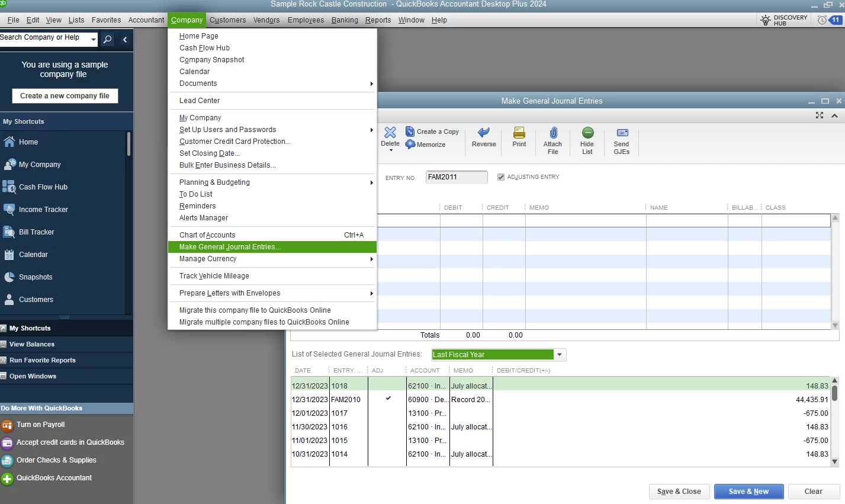845x504 pixels.
Task: Collapse the left sidebar using arrow icon
Action: 125,40
